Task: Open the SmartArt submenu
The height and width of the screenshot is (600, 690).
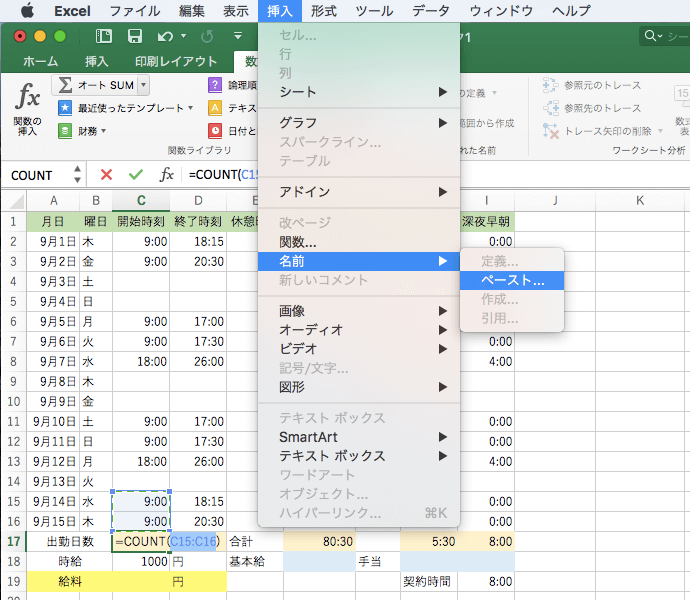Action: pyautogui.click(x=359, y=437)
